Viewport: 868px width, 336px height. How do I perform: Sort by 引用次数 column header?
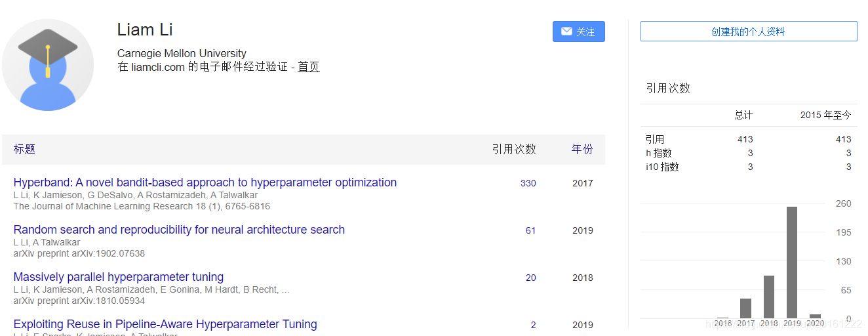pos(514,149)
